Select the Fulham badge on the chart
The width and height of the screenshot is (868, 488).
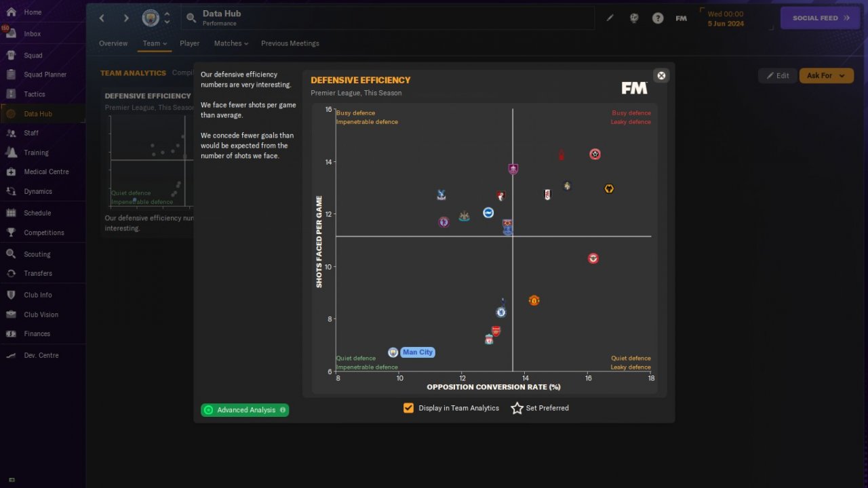point(547,195)
